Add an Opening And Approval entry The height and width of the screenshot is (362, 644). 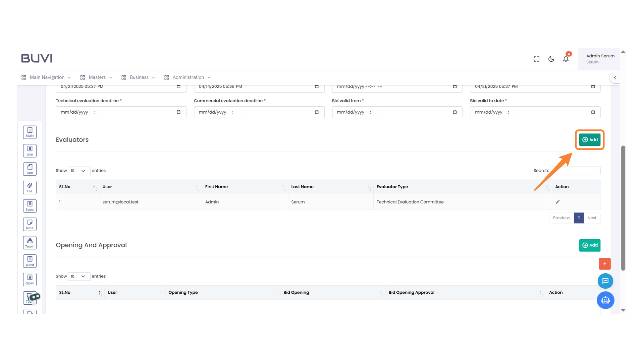click(x=589, y=245)
